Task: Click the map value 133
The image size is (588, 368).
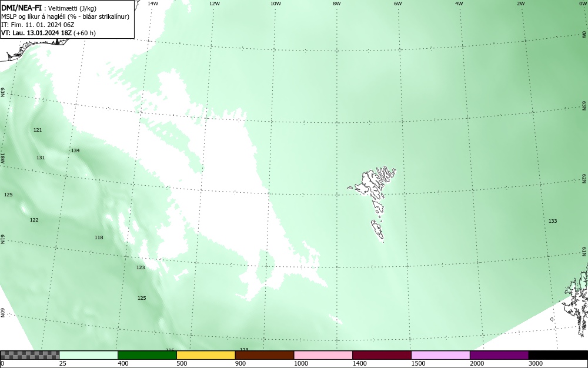Action: 553,221
